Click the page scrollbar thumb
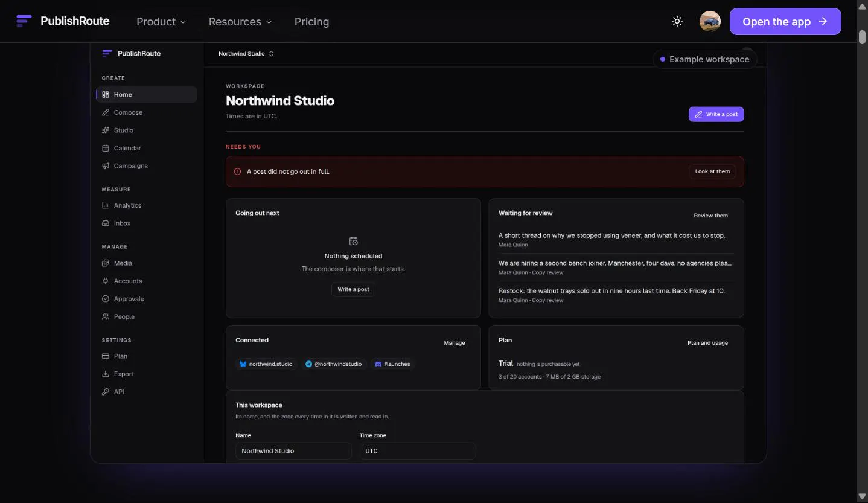Screen dimensions: 868x503 tap(862, 37)
